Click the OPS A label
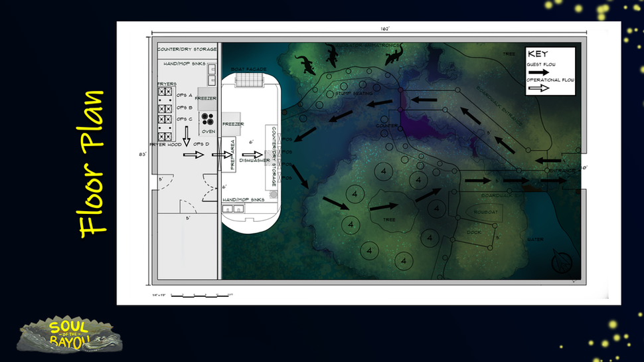This screenshot has height=362, width=644. (185, 96)
